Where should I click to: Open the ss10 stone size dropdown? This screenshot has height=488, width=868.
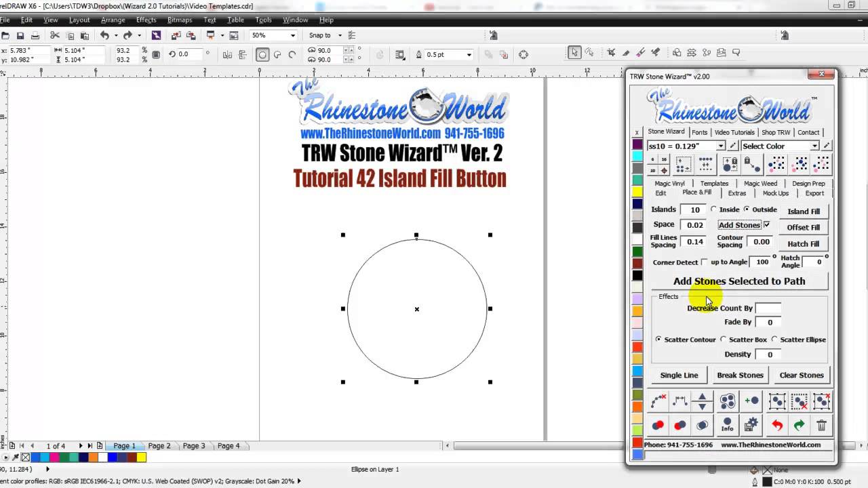coord(722,146)
